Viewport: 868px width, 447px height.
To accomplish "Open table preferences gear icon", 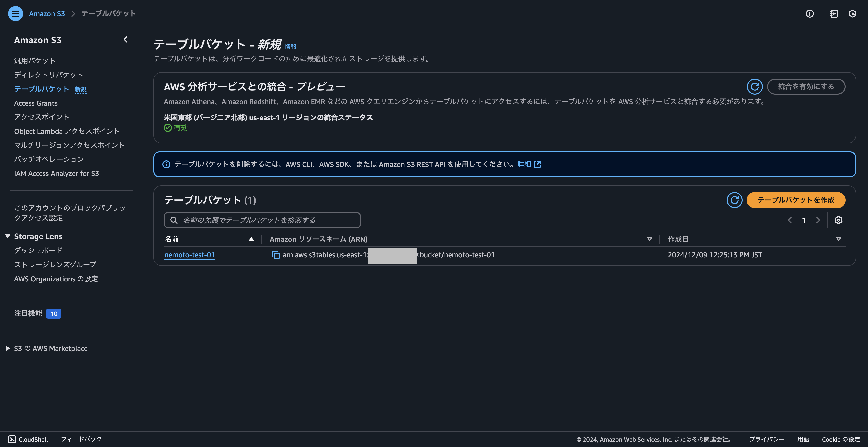I will 838,220.
